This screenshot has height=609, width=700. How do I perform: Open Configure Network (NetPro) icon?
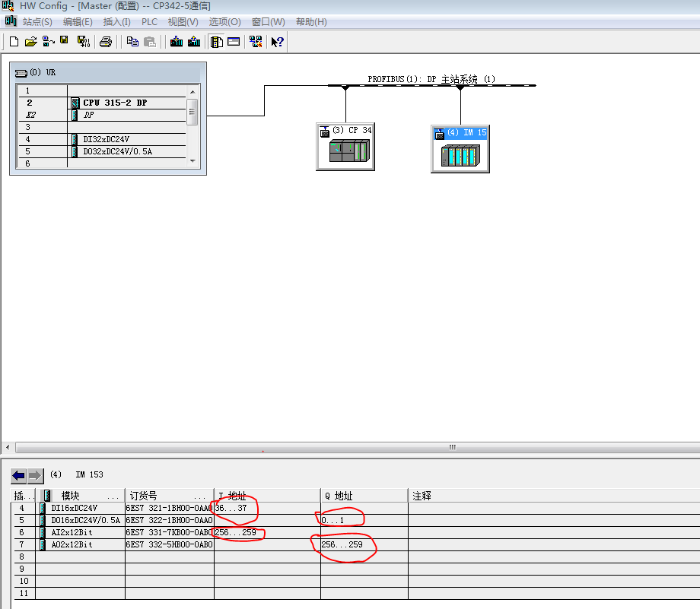coord(256,42)
